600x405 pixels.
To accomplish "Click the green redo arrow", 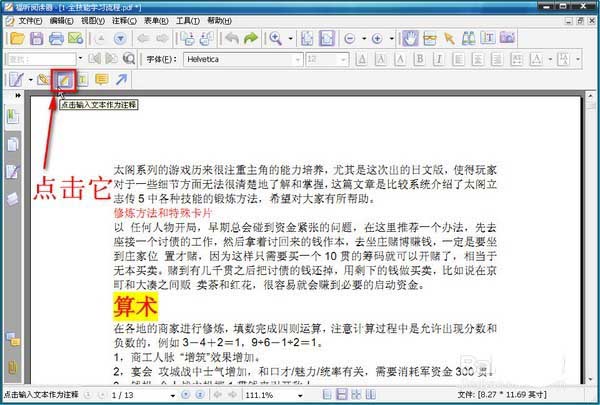I will pyautogui.click(x=251, y=38).
